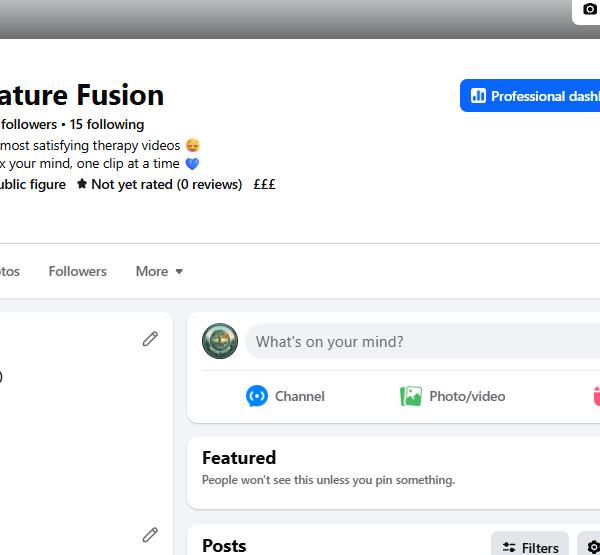Click the green Photo/video icon
This screenshot has width=600, height=555.
coord(411,396)
